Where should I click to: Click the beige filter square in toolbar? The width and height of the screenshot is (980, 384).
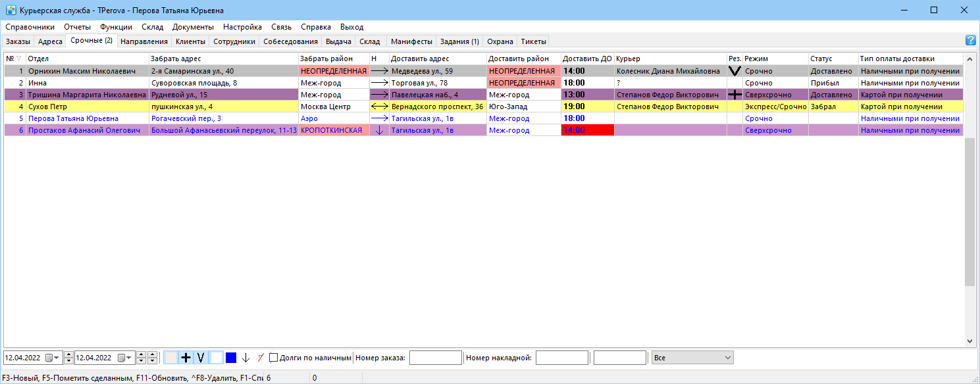tap(170, 358)
